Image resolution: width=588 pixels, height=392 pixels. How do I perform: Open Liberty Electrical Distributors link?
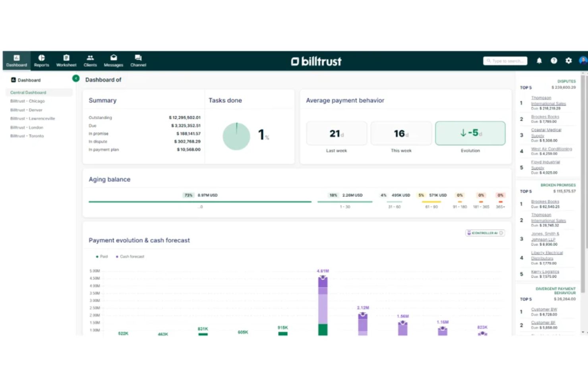(547, 255)
